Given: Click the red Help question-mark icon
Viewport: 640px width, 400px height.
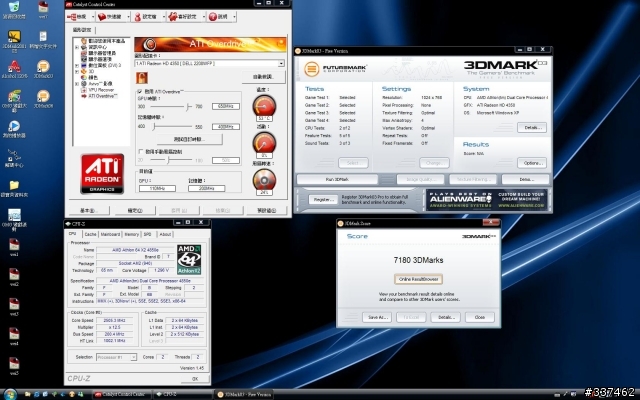Looking at the screenshot, I should pyautogui.click(x=212, y=16).
